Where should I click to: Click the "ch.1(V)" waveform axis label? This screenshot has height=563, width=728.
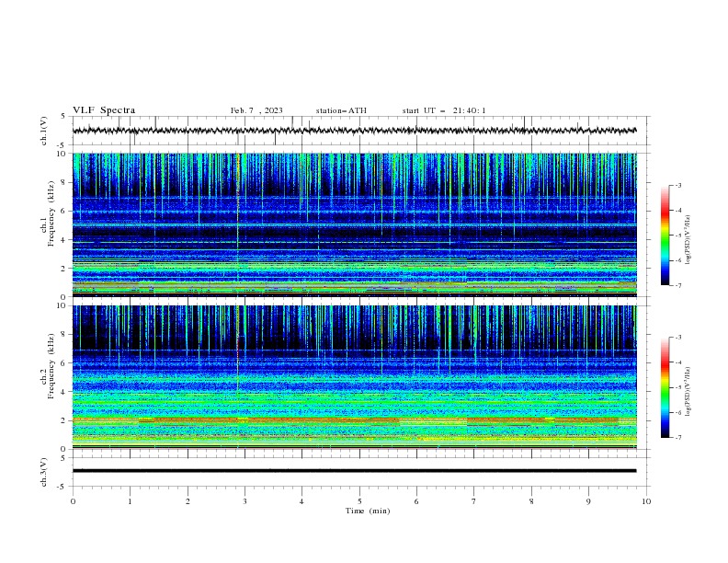click(x=44, y=131)
